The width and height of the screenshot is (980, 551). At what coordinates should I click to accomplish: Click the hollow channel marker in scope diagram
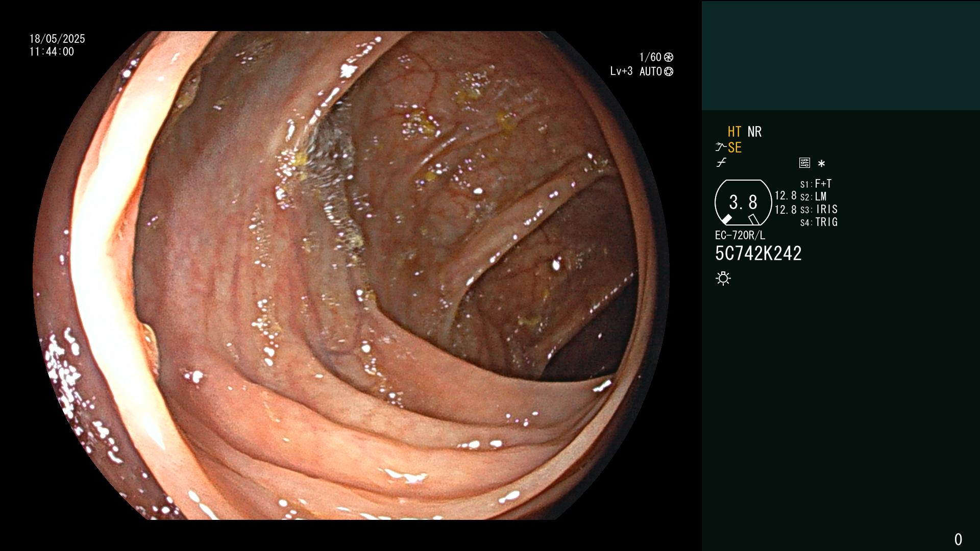point(754,219)
